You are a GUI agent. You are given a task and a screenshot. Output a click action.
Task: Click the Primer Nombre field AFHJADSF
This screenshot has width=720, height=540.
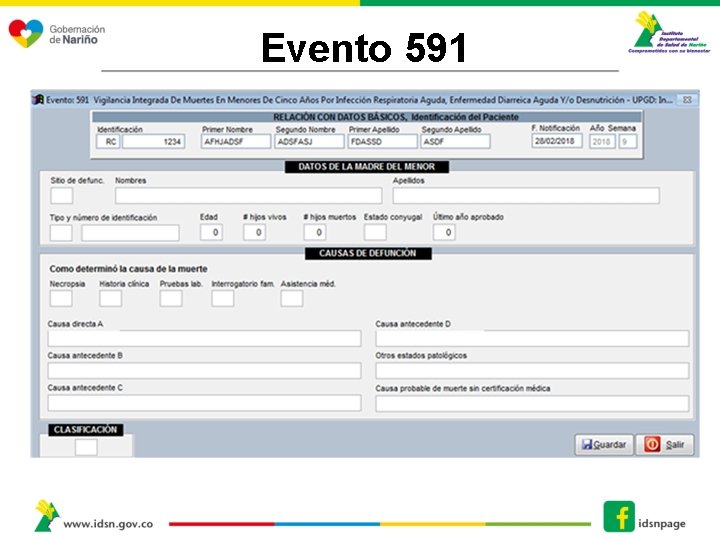click(x=236, y=141)
